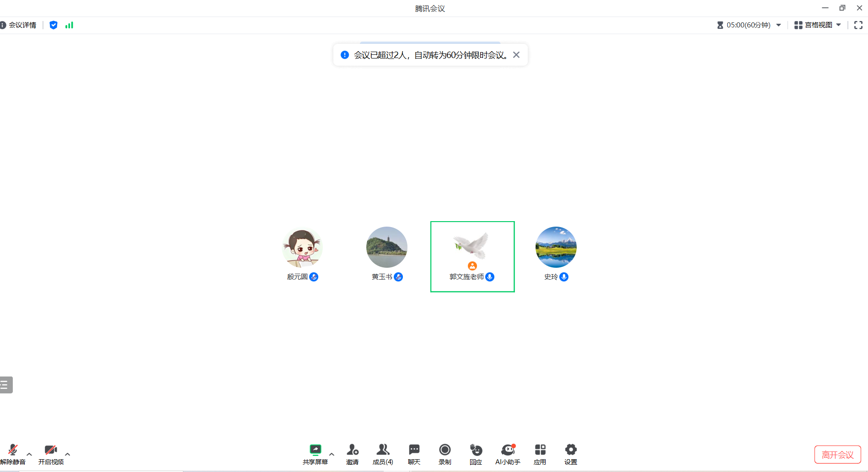Open the screen share (共享屏幕) tool
Screen dimensions: 868x472
pos(315,454)
